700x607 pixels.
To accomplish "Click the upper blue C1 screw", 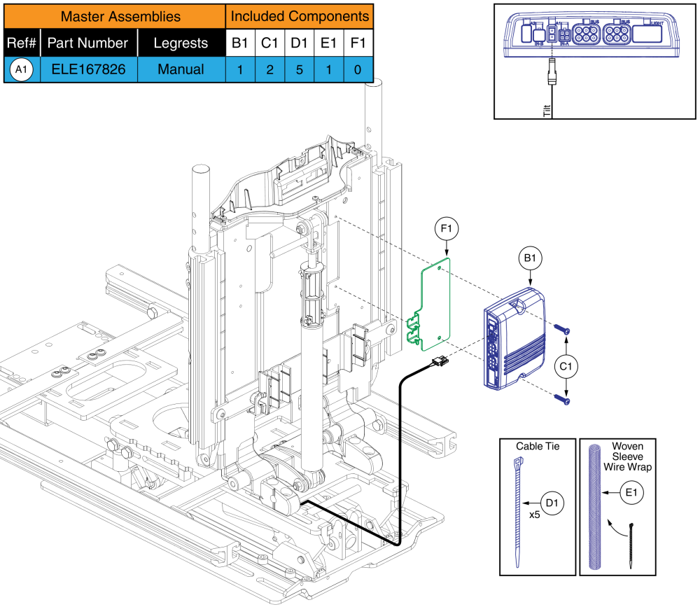I will (561, 329).
